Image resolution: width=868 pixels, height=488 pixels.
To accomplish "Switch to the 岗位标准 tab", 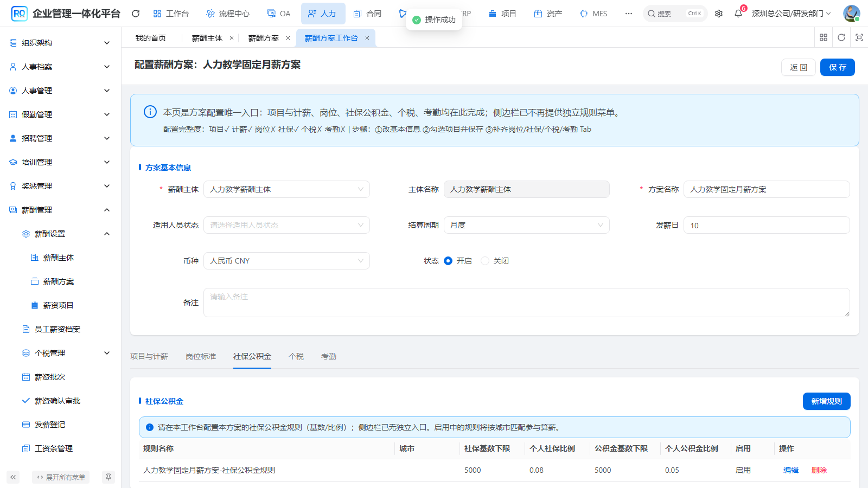I will click(x=201, y=356).
